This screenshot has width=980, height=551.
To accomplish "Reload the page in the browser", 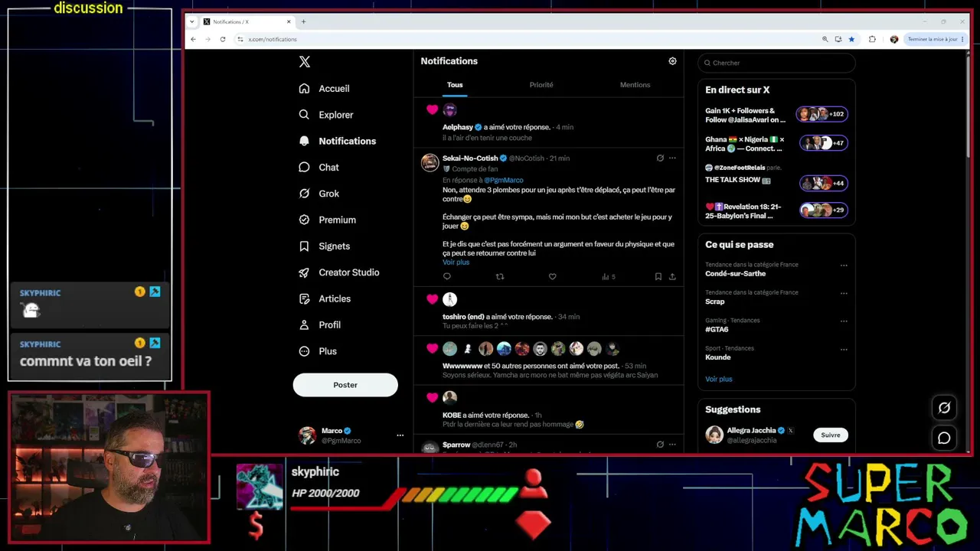I will pyautogui.click(x=223, y=39).
